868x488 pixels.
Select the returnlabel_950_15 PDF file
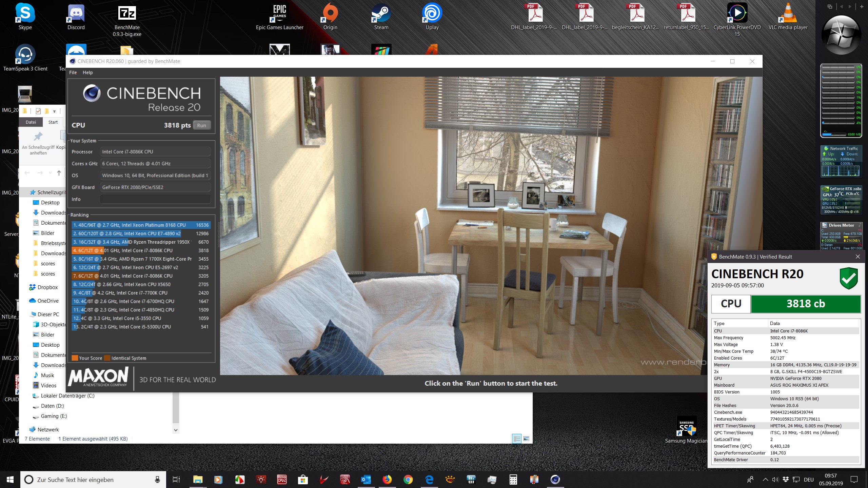click(x=686, y=17)
